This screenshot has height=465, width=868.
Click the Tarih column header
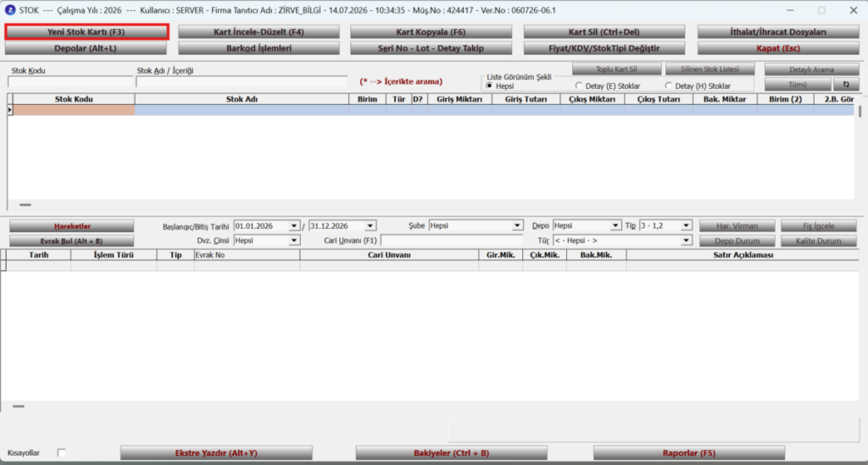39,255
